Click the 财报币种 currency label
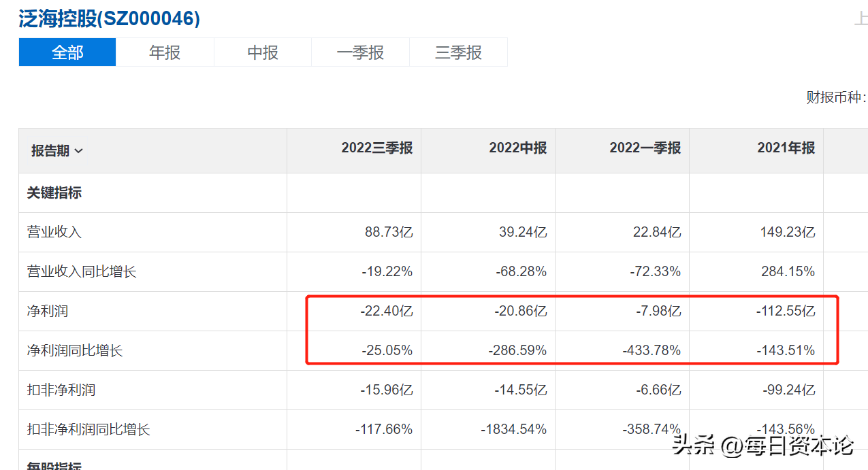Screen dimensions: 868x470 tap(835, 97)
